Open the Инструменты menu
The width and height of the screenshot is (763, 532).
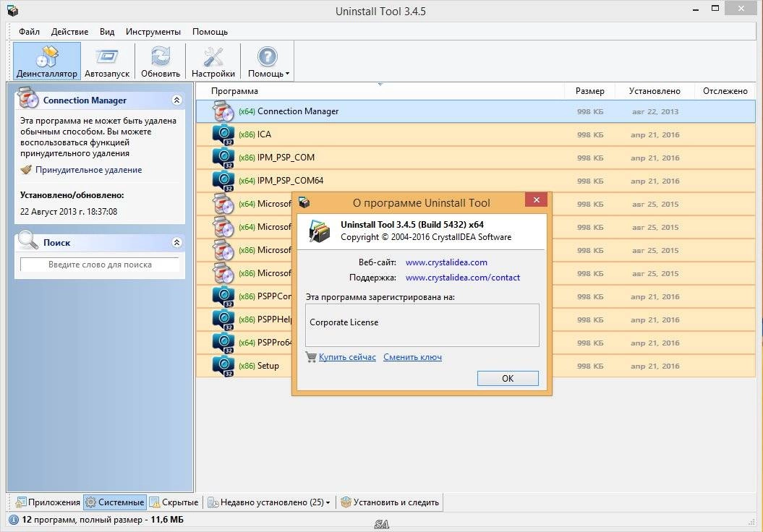(x=153, y=32)
